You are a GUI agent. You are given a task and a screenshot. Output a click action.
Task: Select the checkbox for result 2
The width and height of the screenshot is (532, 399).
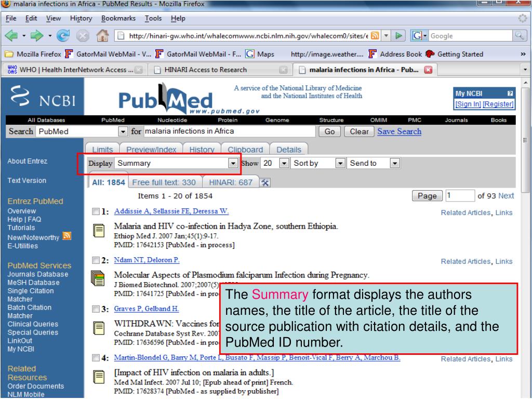click(x=96, y=260)
